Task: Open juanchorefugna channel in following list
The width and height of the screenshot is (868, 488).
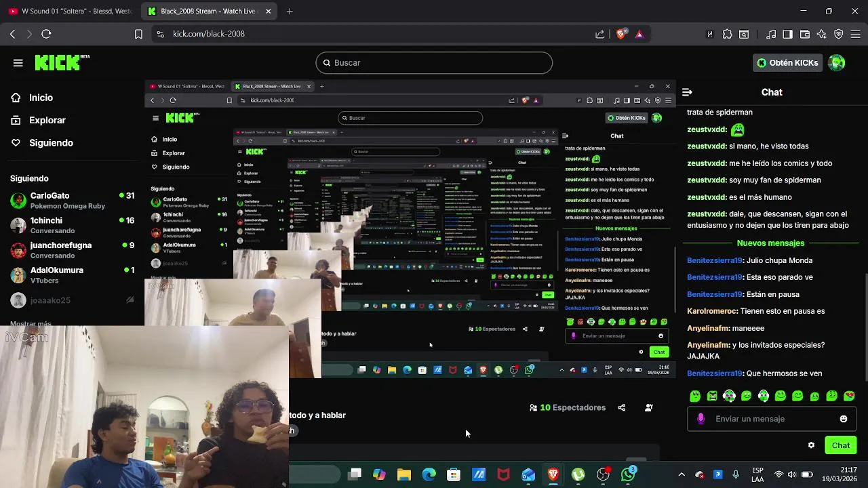Action: click(72, 250)
